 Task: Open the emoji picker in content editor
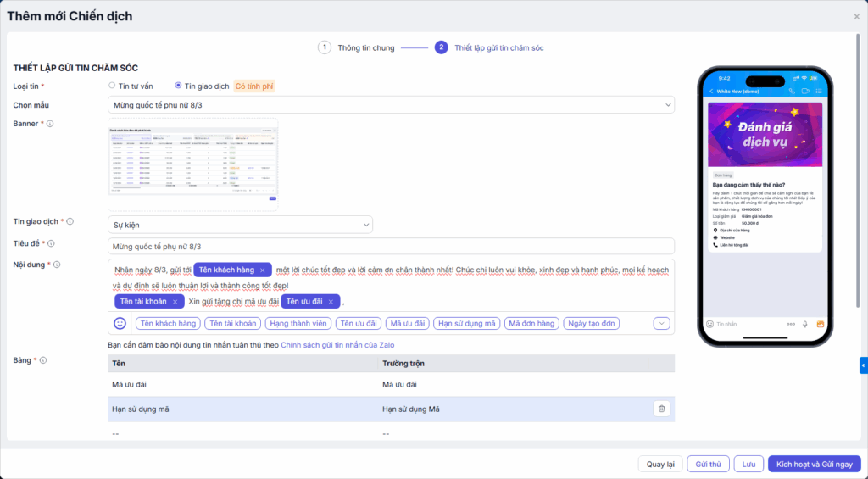point(120,323)
